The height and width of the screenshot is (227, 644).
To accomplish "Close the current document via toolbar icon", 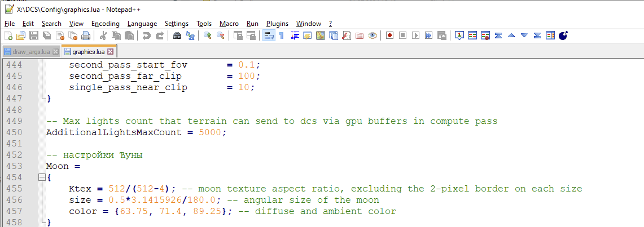I will [x=60, y=35].
